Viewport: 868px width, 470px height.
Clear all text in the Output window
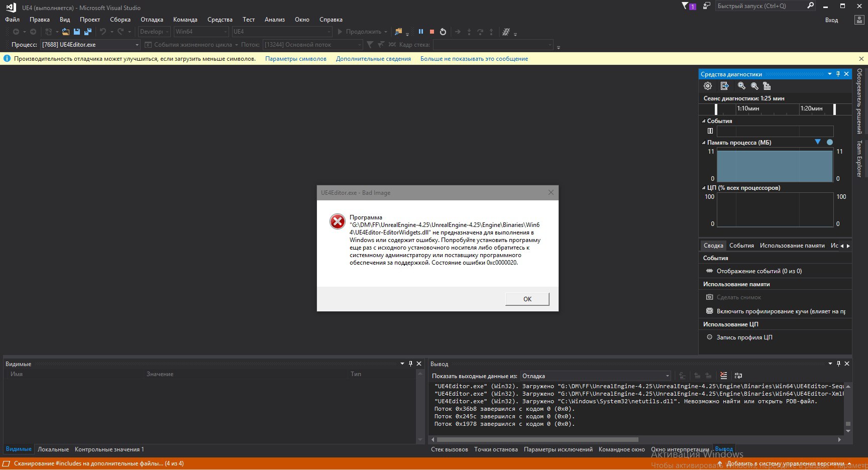(x=723, y=376)
